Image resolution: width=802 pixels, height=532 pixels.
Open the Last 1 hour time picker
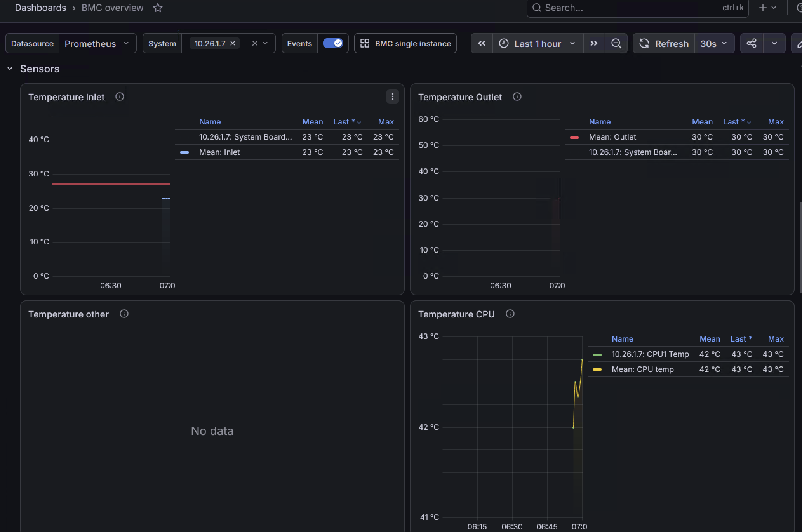coord(538,43)
